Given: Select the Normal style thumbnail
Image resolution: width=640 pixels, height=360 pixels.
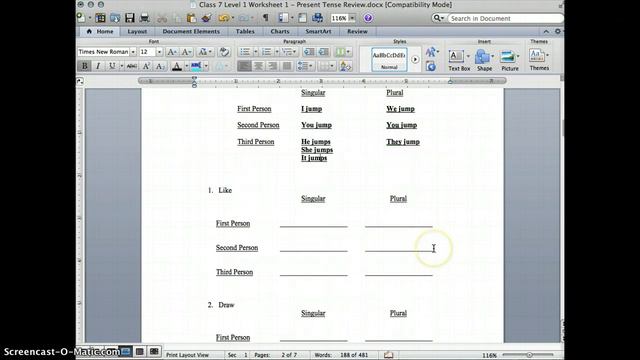Looking at the screenshot, I should 389,60.
